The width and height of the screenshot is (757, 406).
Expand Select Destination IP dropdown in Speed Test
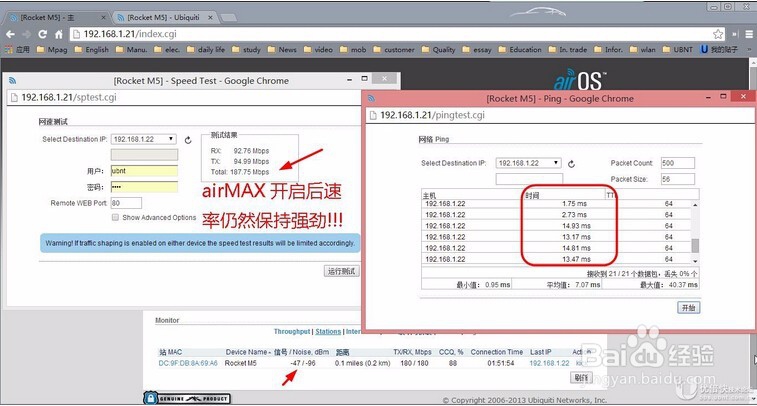[144, 139]
